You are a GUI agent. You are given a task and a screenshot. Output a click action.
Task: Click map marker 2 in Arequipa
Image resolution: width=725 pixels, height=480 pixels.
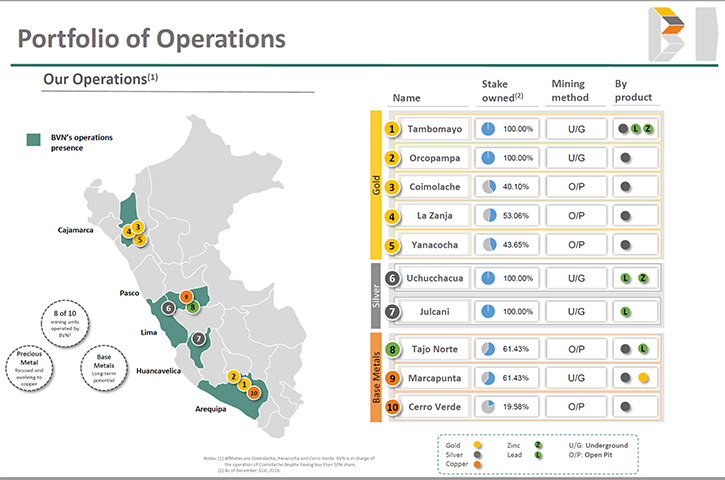[233, 376]
